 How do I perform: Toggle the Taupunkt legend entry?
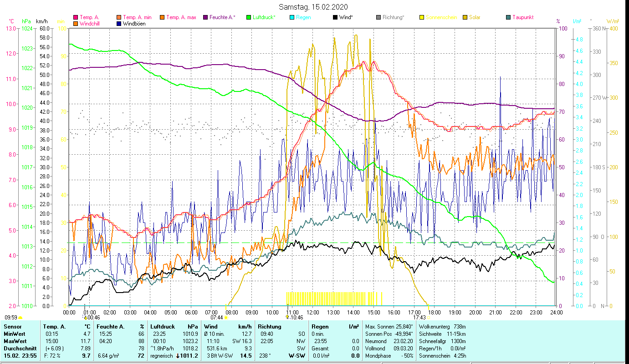tap(522, 18)
